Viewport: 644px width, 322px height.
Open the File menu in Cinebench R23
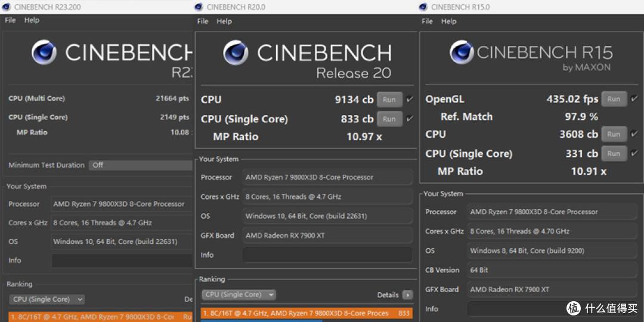pyautogui.click(x=10, y=20)
